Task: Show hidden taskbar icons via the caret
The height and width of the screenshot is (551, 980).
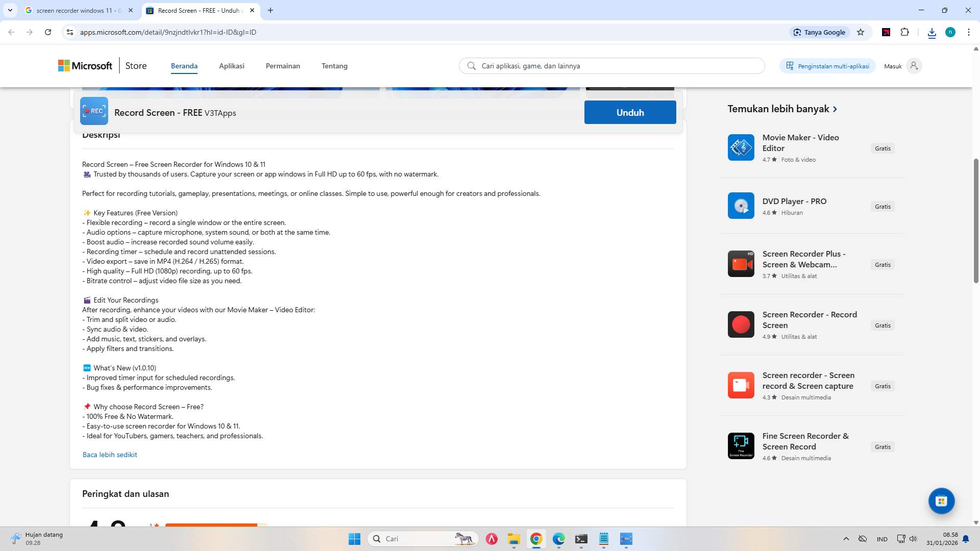Action: (846, 538)
